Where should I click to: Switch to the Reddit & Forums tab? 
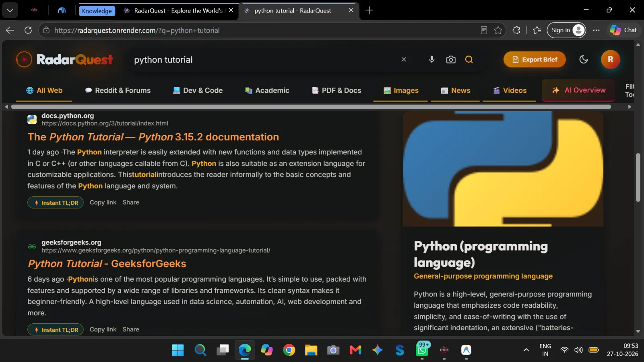coord(118,90)
